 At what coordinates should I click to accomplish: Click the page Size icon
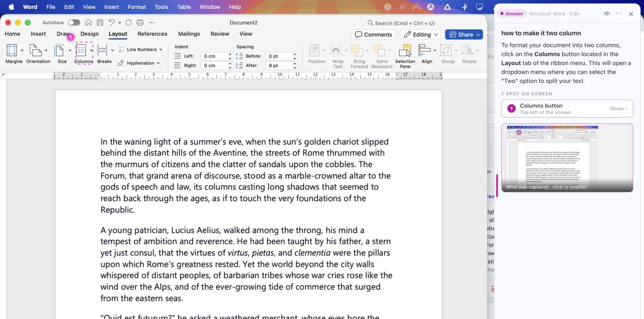coord(59,51)
